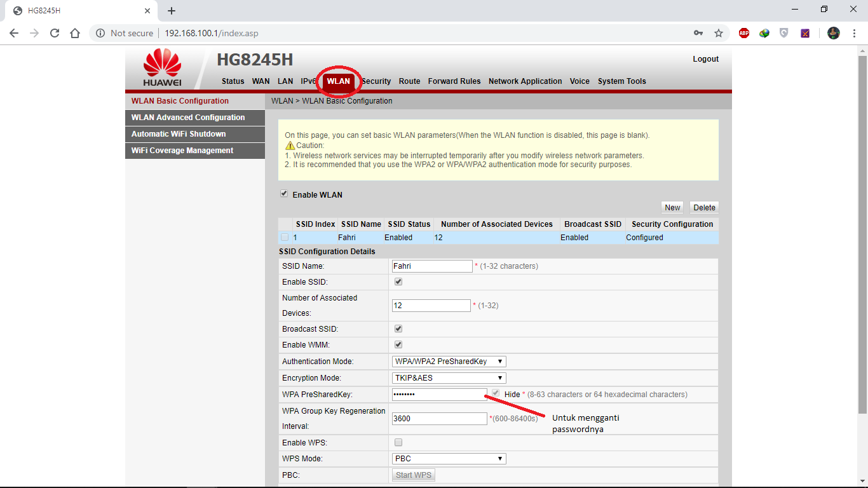Click the Delete SSID button
The image size is (868, 488).
pyautogui.click(x=704, y=207)
